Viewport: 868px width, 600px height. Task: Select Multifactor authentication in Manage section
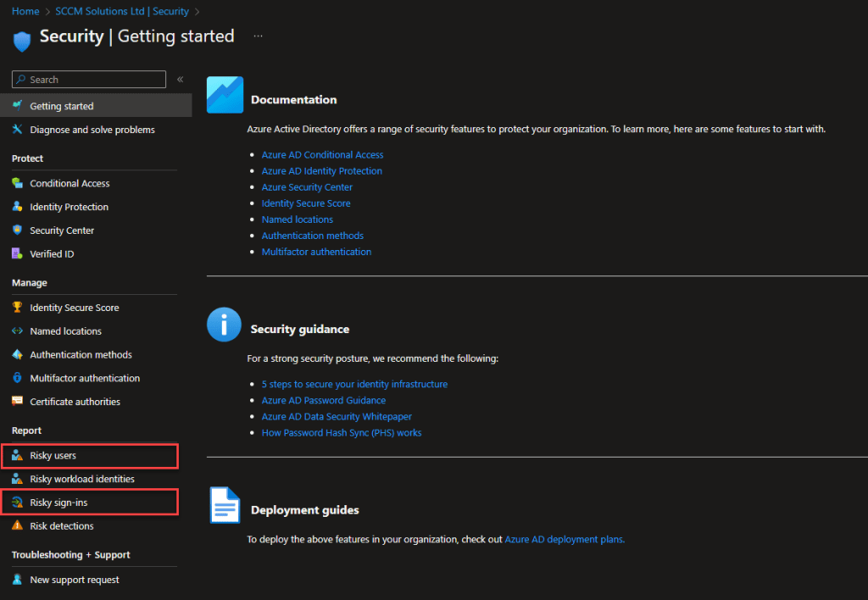85,378
